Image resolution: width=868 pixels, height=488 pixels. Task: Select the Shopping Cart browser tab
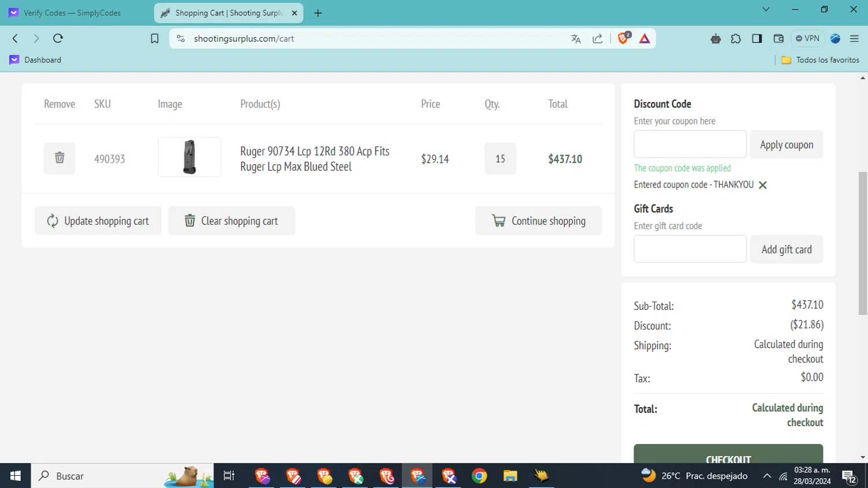[229, 13]
